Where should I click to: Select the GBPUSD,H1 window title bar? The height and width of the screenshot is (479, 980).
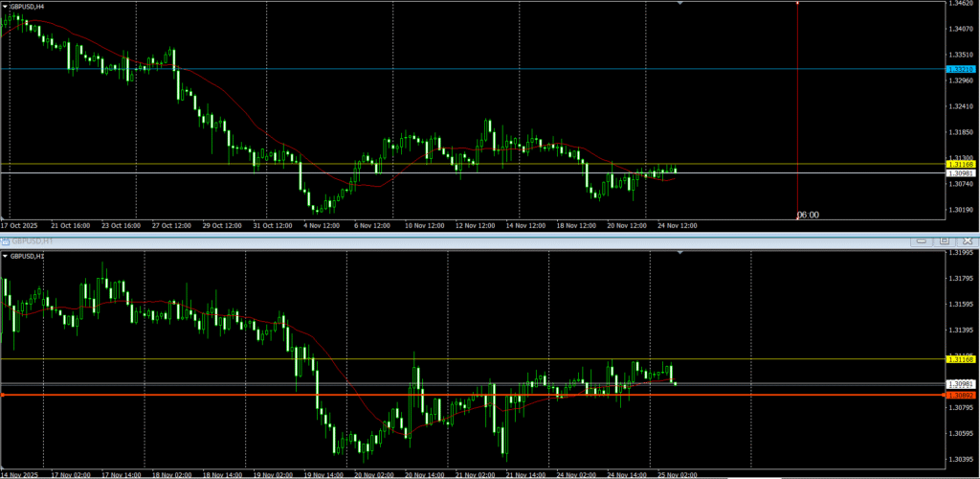pyautogui.click(x=383, y=241)
